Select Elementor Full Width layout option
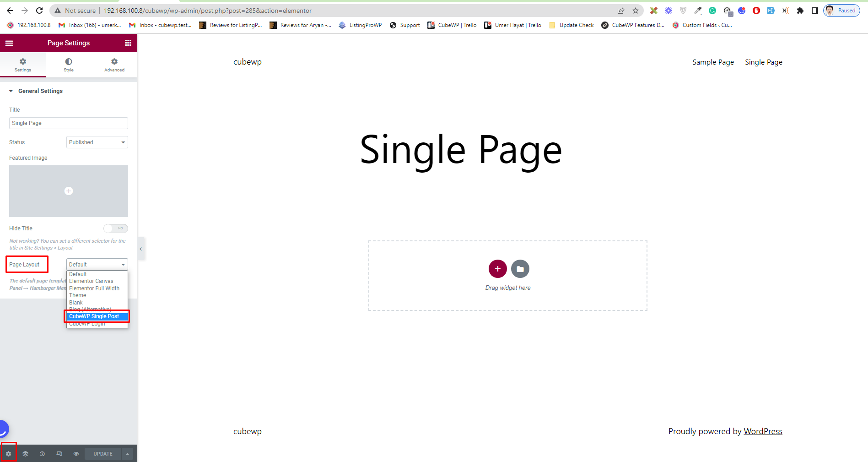Viewport: 868px width, 462px height. coord(97,288)
